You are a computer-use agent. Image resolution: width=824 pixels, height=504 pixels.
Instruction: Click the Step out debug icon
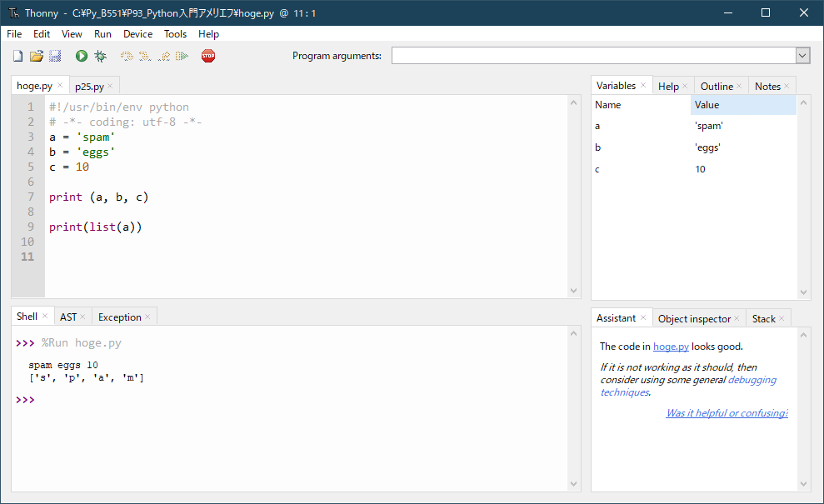pos(164,56)
